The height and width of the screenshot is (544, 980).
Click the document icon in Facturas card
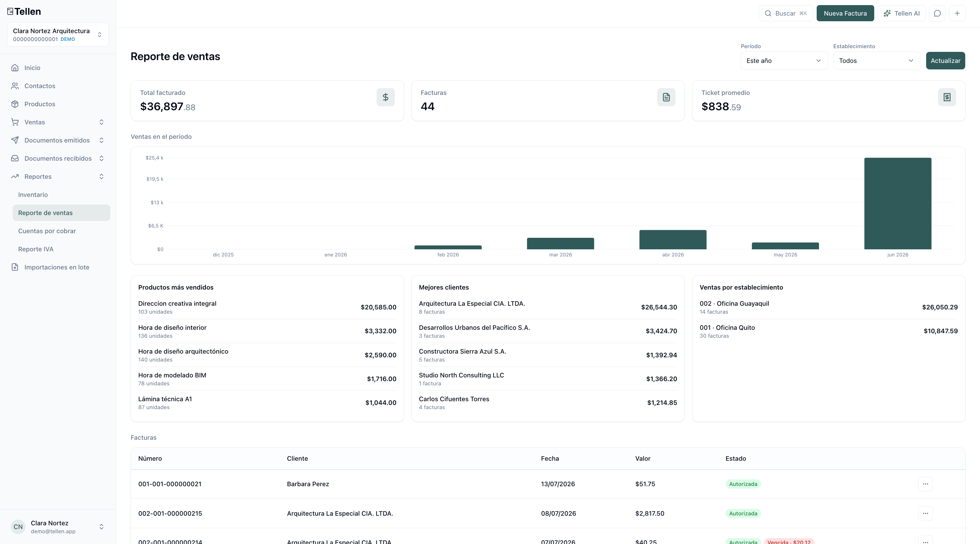[x=666, y=97]
